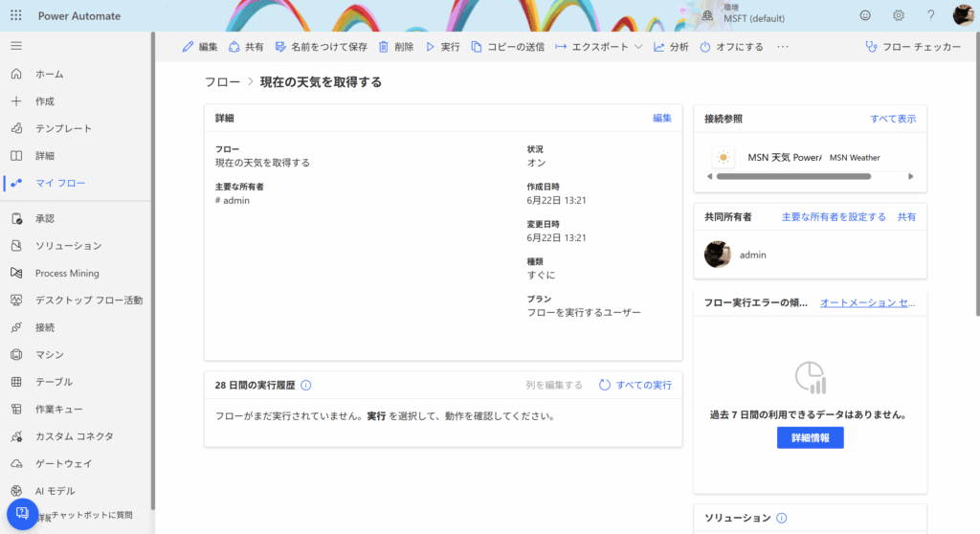Click the 詳細情報 blue button

(x=810, y=437)
